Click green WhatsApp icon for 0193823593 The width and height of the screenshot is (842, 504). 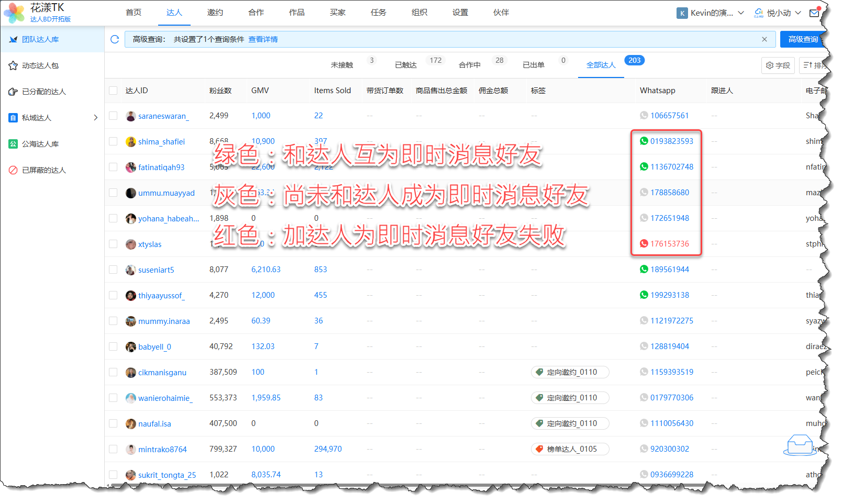coord(644,141)
